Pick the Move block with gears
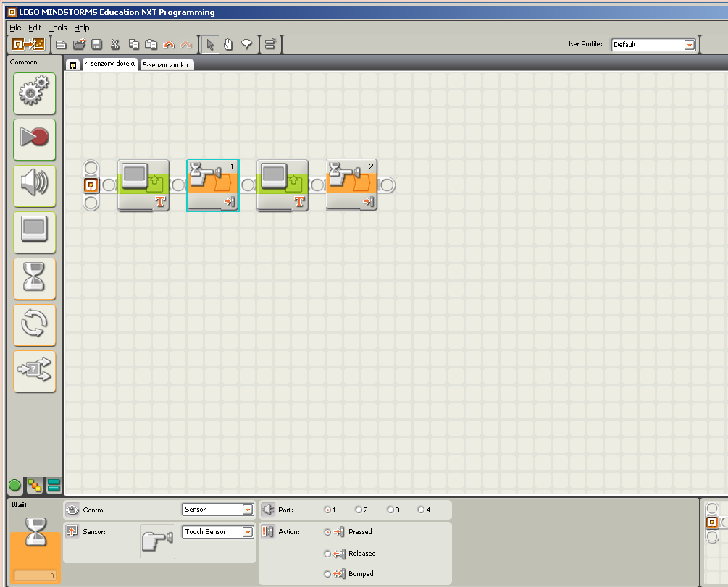The image size is (728, 587). pos(34,93)
